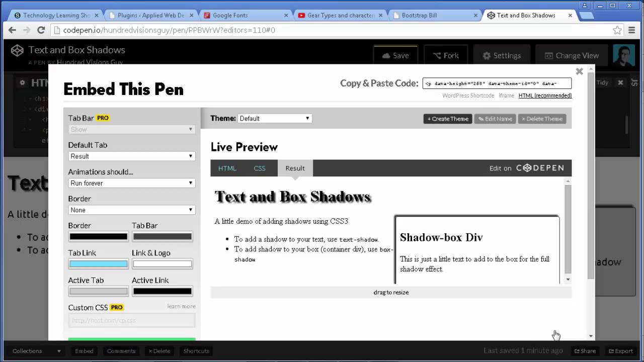Click the user avatar picture
This screenshot has width=644, height=362.
[624, 55]
